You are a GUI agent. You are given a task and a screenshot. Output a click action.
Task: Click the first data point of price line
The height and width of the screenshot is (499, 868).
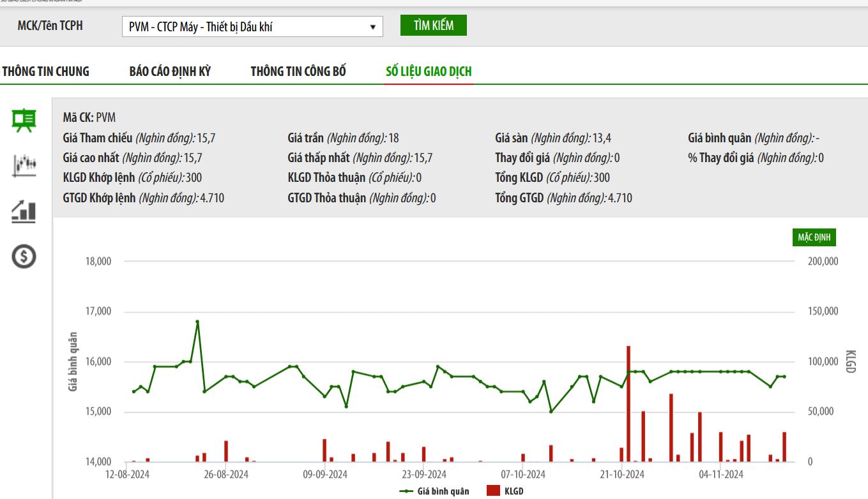pyautogui.click(x=133, y=391)
